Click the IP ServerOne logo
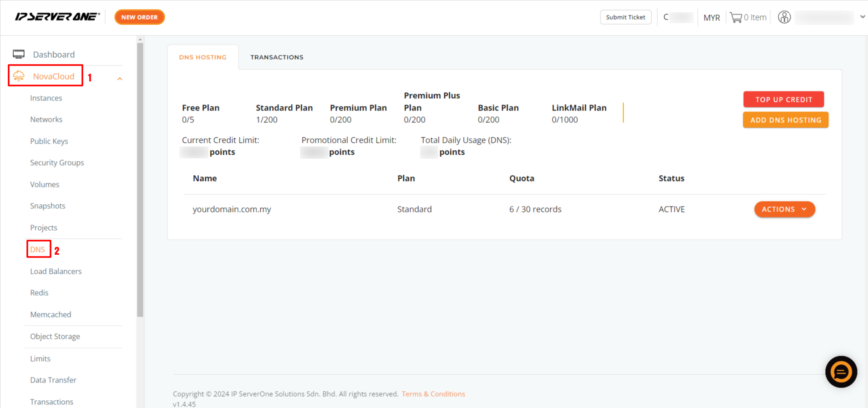868x408 pixels. [57, 17]
